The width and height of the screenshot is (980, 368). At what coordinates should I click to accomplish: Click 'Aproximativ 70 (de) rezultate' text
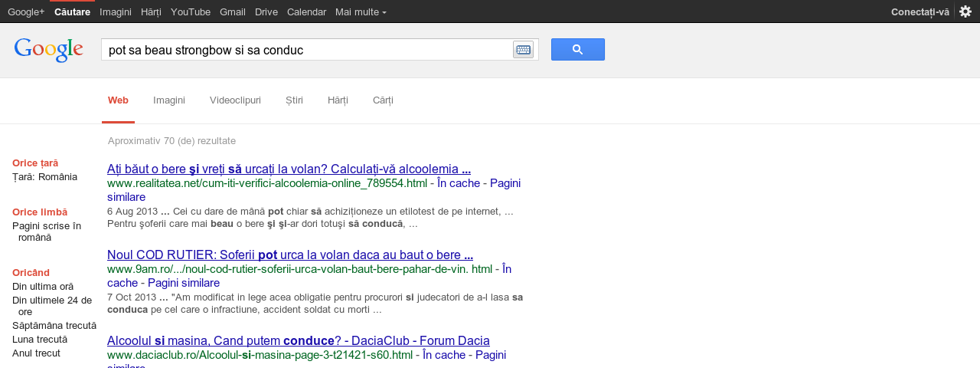[171, 140]
